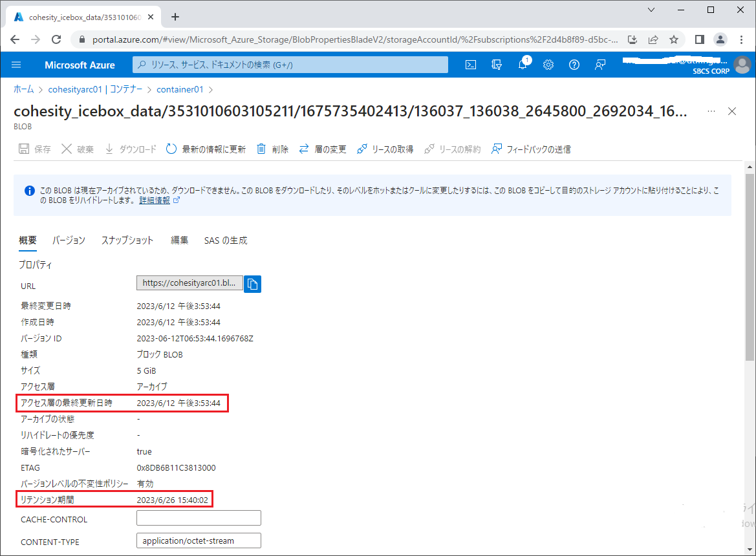The image size is (756, 556).
Task: Click the scrollbar down arrow
Action: click(x=750, y=550)
